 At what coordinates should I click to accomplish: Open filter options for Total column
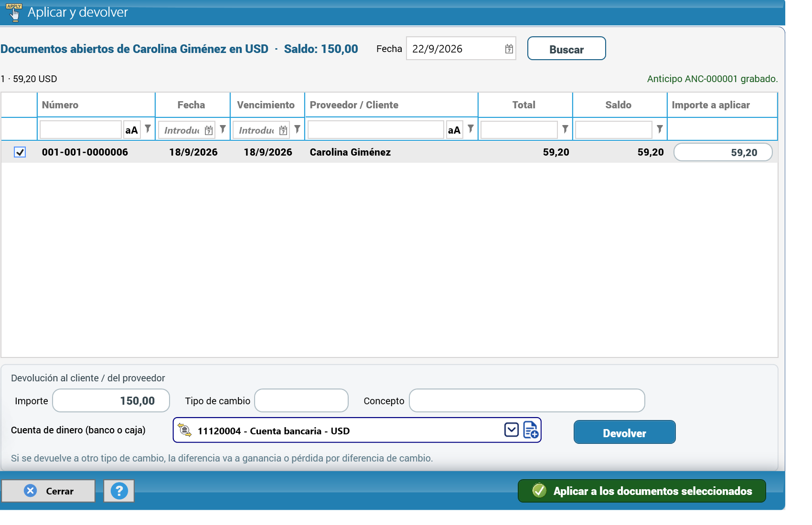point(565,129)
